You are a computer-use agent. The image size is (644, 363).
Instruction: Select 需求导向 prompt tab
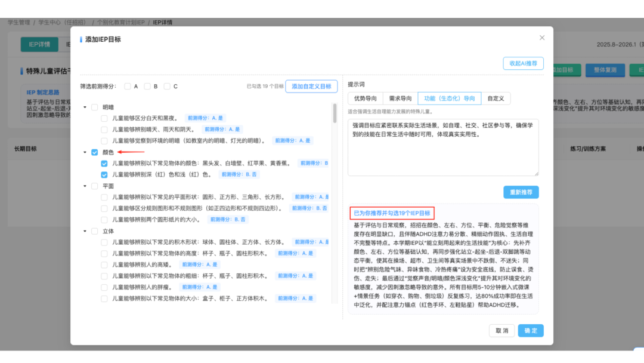400,99
